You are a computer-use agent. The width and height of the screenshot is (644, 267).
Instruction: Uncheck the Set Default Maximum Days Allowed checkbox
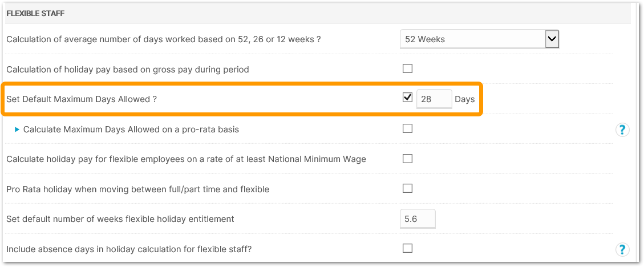coord(407,98)
